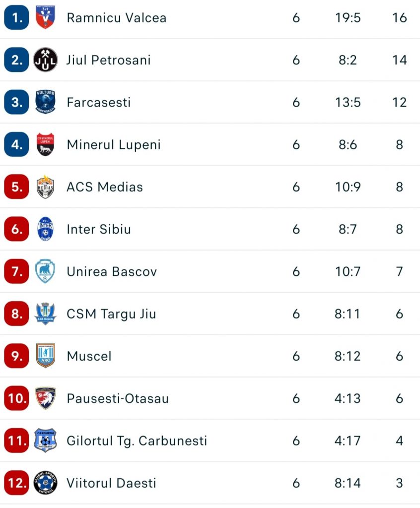Image resolution: width=420 pixels, height=508 pixels.
Task: Tap the Pausesti-Otasau shield logo
Action: (x=45, y=398)
